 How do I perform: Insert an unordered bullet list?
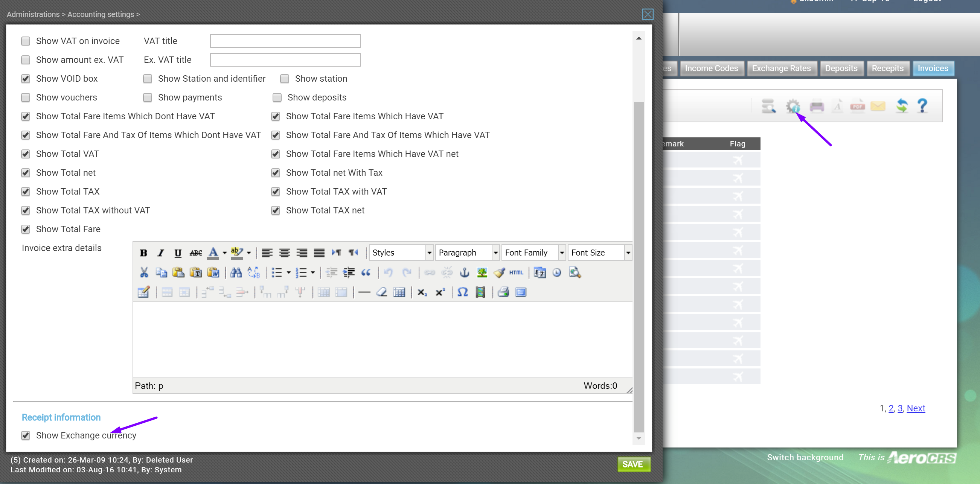pyautogui.click(x=277, y=272)
